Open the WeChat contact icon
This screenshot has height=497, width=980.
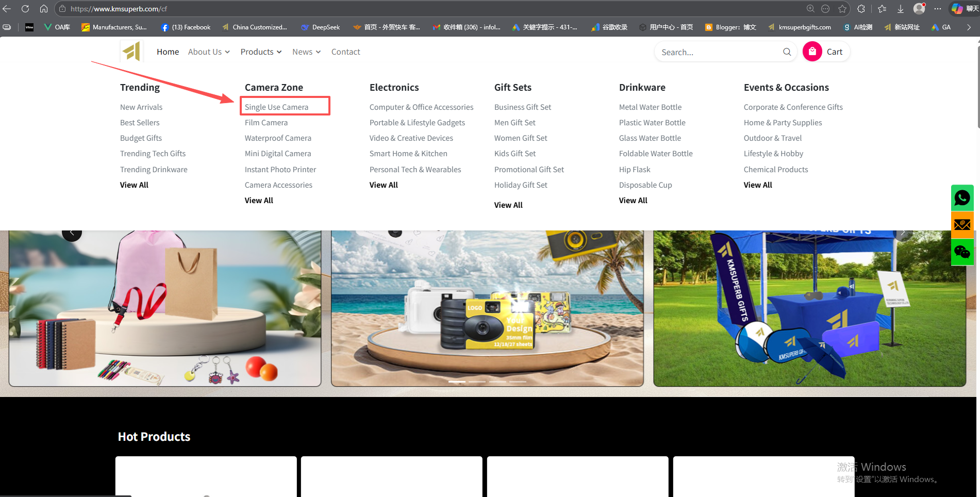pyautogui.click(x=962, y=252)
